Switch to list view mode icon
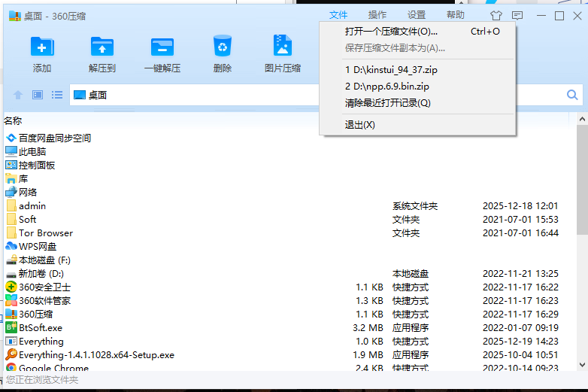Viewport: 588px width, 392px height. (57, 95)
